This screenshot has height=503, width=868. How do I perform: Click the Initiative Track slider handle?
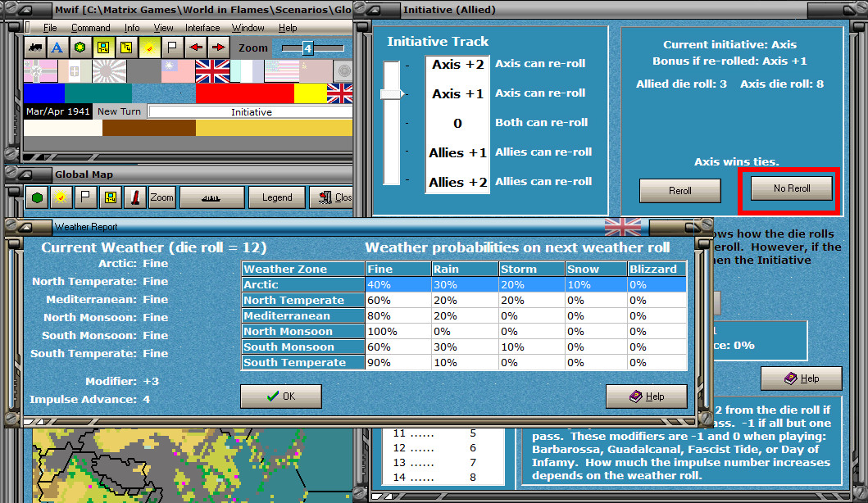[392, 94]
